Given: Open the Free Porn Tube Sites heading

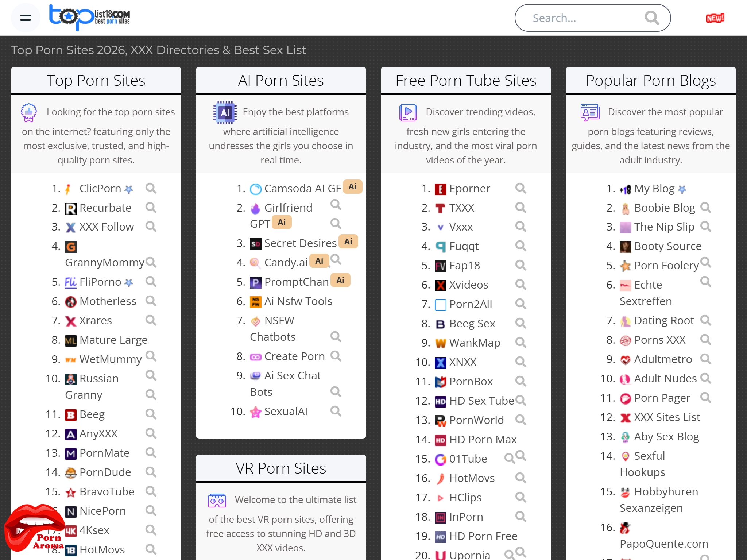Looking at the screenshot, I should (x=466, y=81).
